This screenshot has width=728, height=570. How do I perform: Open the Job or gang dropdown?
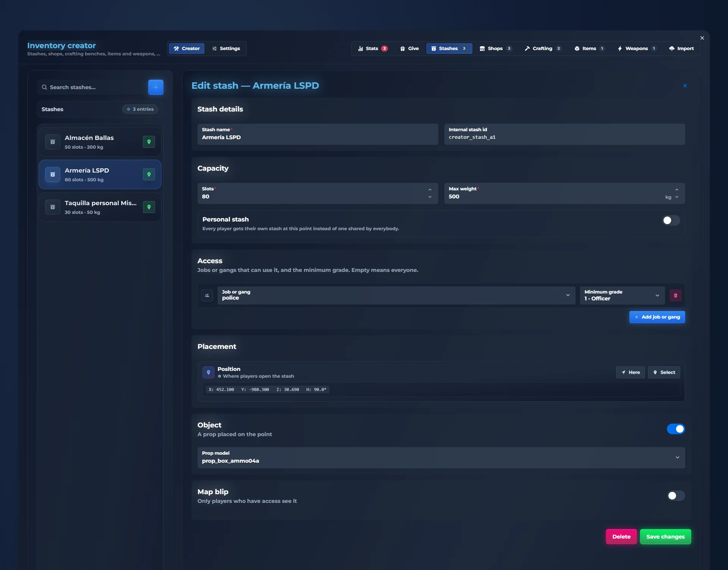(x=396, y=295)
